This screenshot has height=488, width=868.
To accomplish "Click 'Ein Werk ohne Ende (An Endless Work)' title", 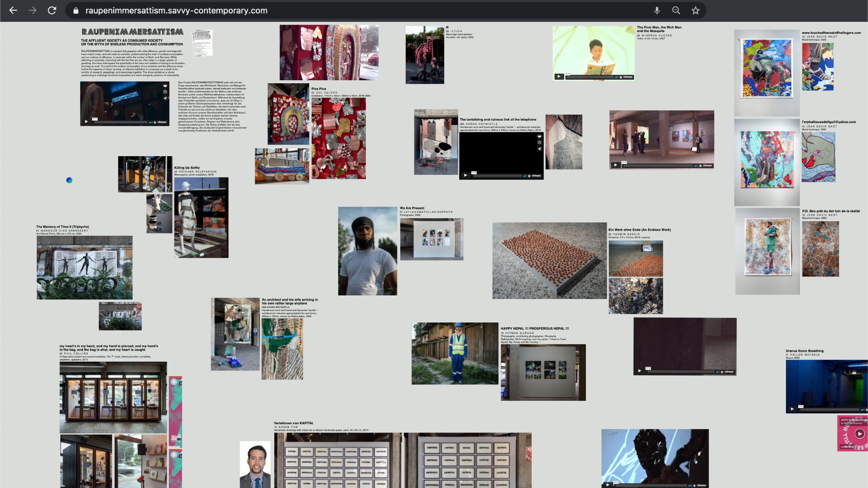I will pos(640,230).
